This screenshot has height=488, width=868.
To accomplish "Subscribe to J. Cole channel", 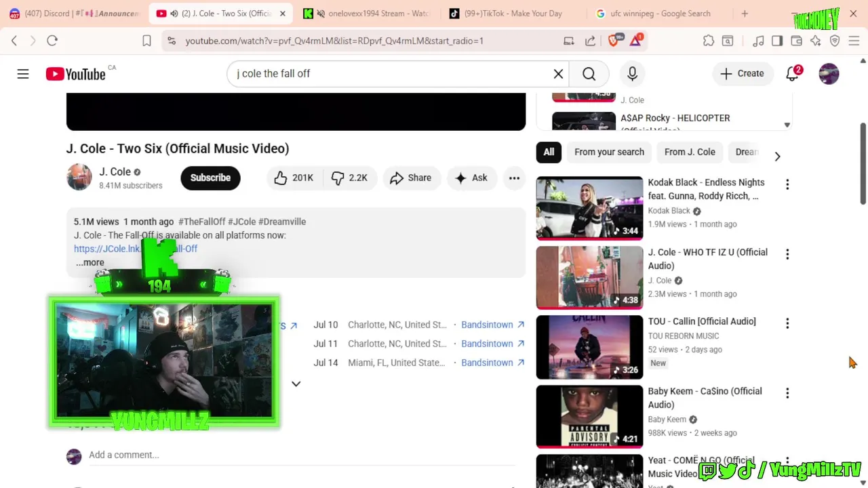I will (210, 178).
